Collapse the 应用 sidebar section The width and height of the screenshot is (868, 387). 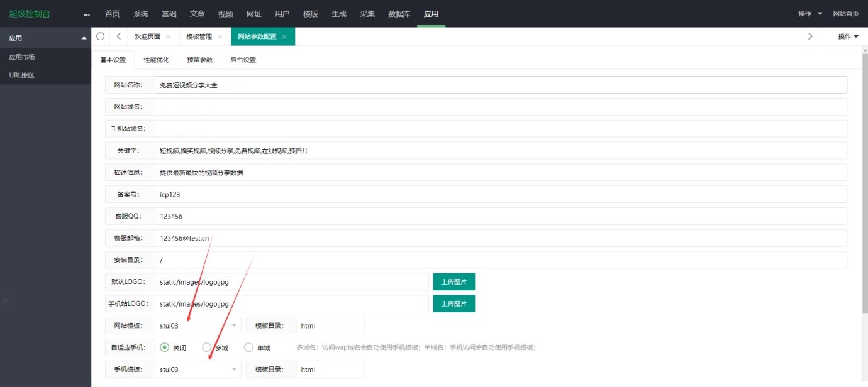coord(84,38)
